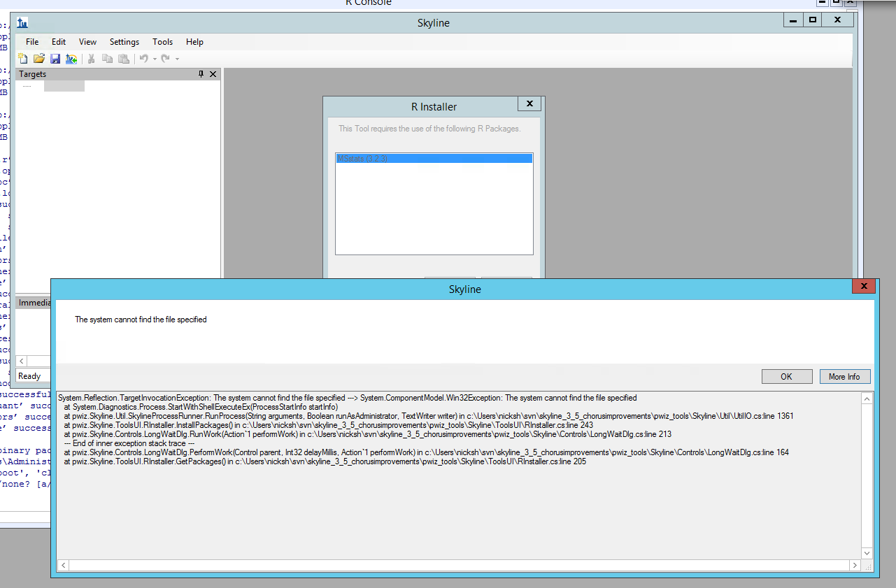Click the stack trace horizontal scrollbar right arrow

click(x=855, y=565)
